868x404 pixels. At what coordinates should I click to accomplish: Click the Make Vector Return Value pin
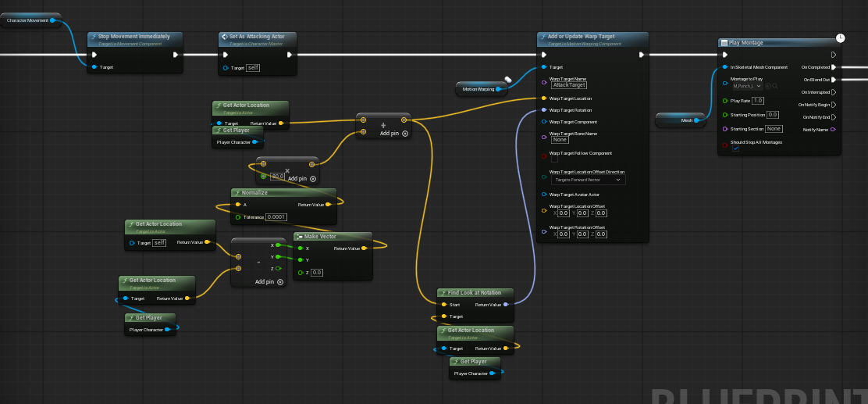tap(364, 248)
